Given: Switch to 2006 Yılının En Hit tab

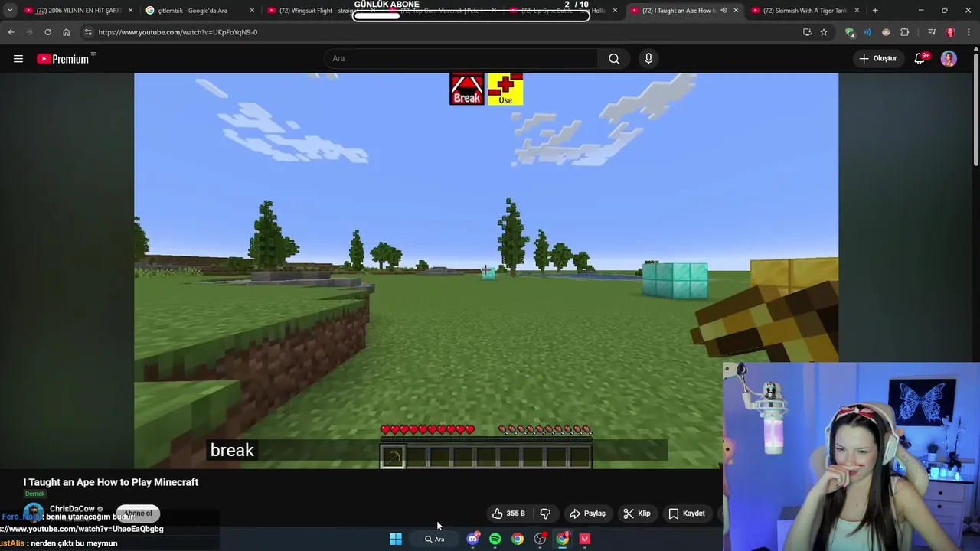Looking at the screenshot, I should pos(79,11).
